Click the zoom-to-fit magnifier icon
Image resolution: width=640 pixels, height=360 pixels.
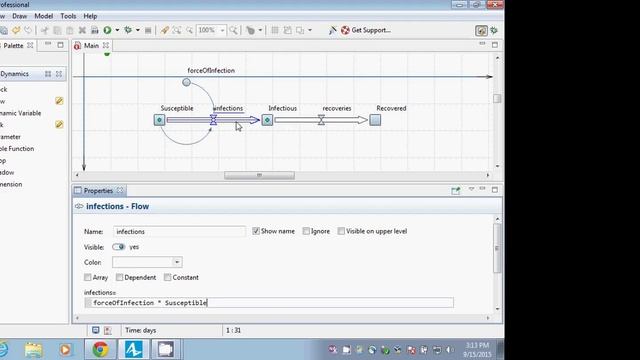pos(177,30)
